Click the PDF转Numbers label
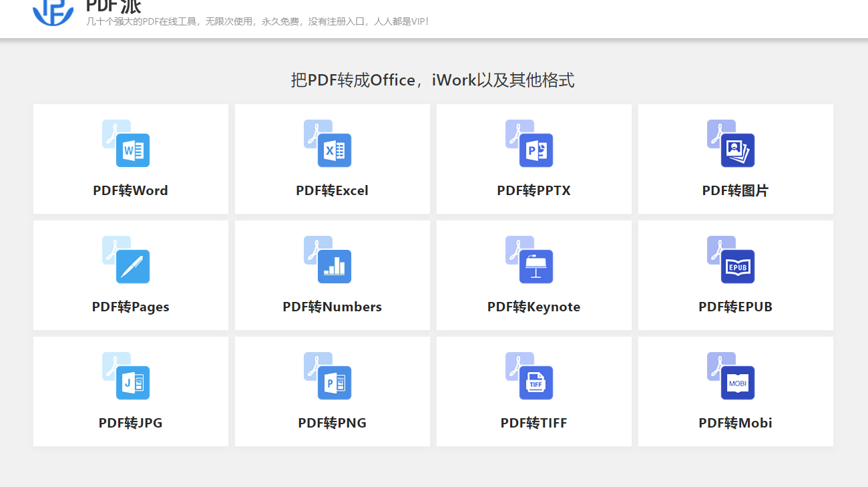The height and width of the screenshot is (487, 868). point(332,307)
